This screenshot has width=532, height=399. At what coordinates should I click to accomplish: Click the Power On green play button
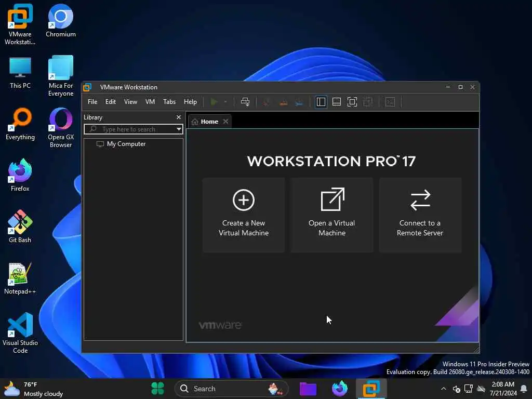click(214, 102)
